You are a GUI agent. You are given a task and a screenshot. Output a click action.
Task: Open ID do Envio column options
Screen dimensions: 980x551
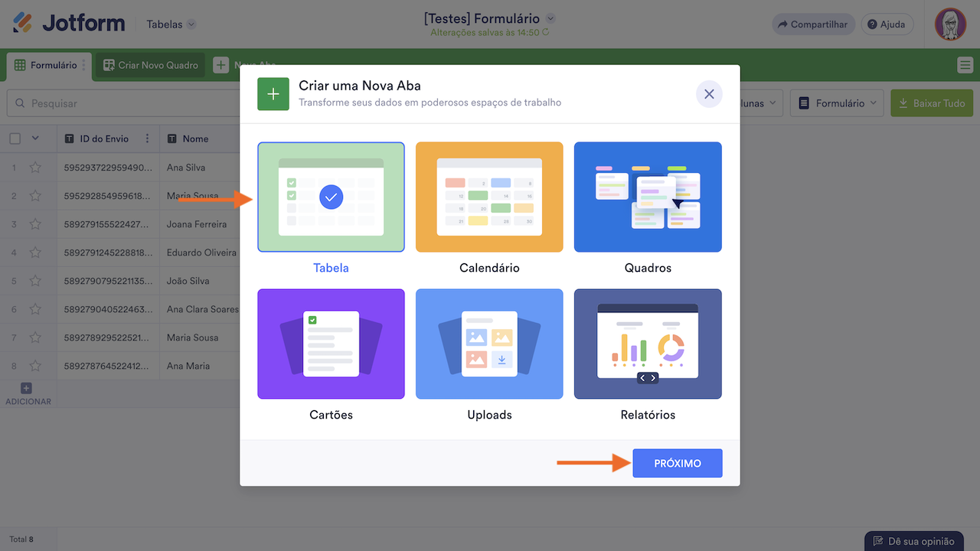147,139
